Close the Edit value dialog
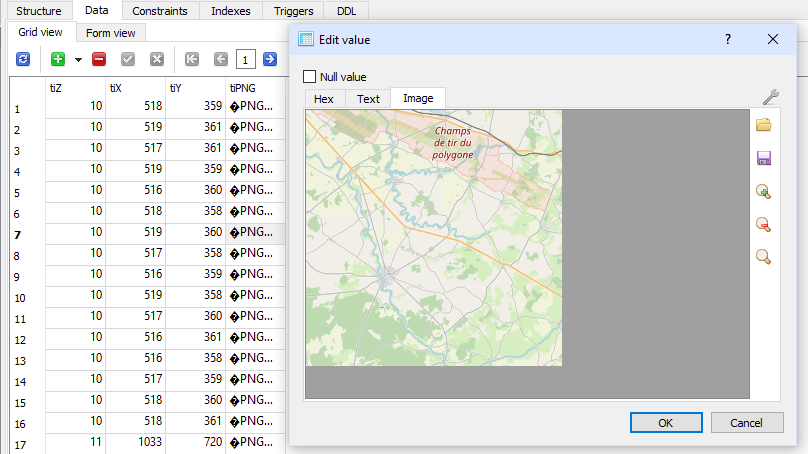Screen dimensions: 808x454 pyautogui.click(x=772, y=39)
